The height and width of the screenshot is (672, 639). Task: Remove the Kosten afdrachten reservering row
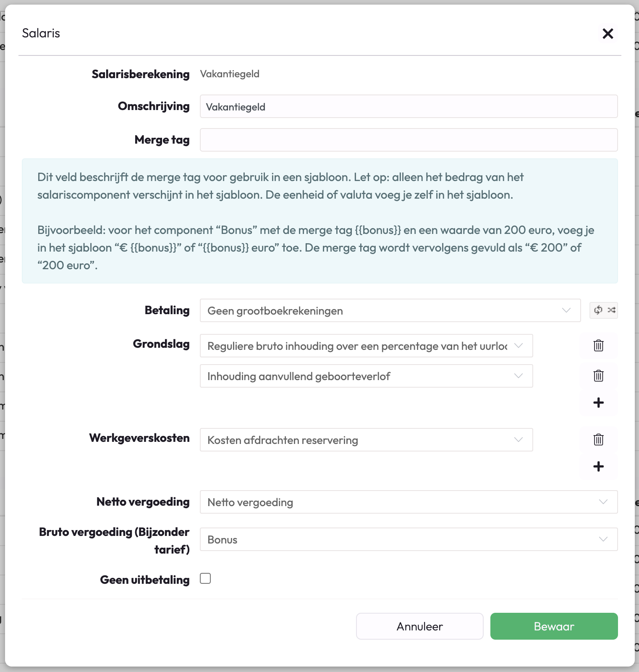pos(598,440)
